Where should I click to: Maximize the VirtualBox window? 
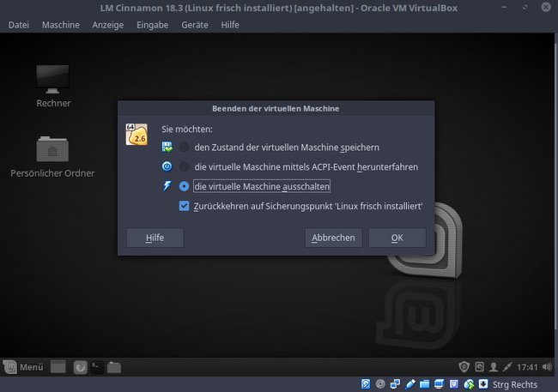(525, 7)
